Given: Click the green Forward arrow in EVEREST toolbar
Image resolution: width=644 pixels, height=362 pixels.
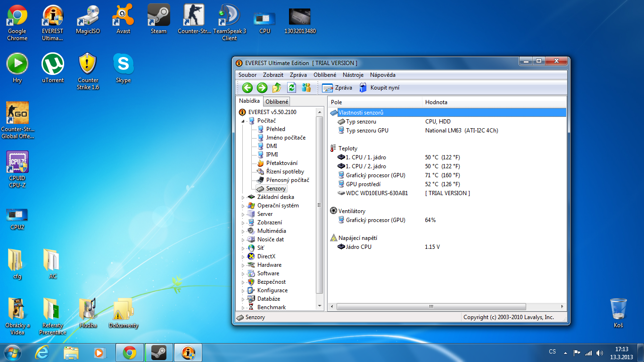Looking at the screenshot, I should [x=262, y=88].
